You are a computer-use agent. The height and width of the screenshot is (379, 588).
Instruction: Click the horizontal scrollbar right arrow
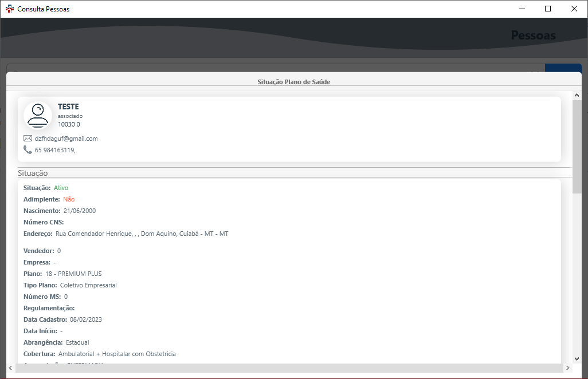[568, 368]
